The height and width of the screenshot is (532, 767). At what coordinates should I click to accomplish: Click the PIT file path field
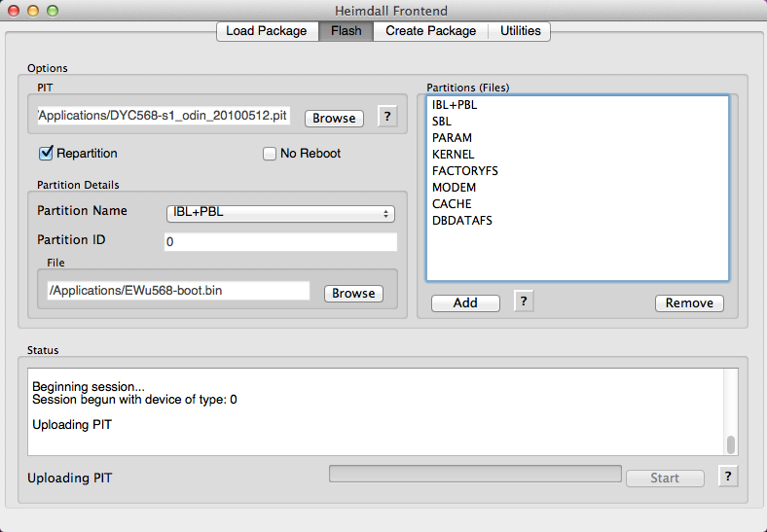pyautogui.click(x=164, y=116)
